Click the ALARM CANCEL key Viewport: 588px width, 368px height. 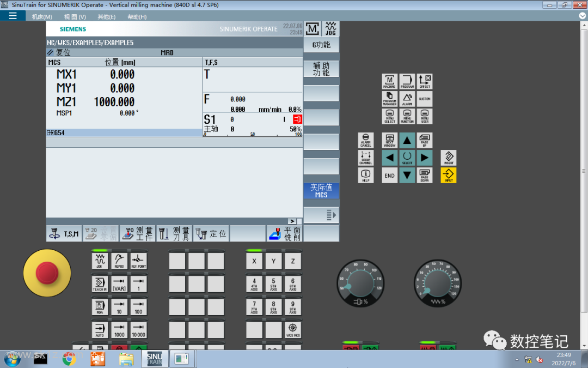coord(366,140)
